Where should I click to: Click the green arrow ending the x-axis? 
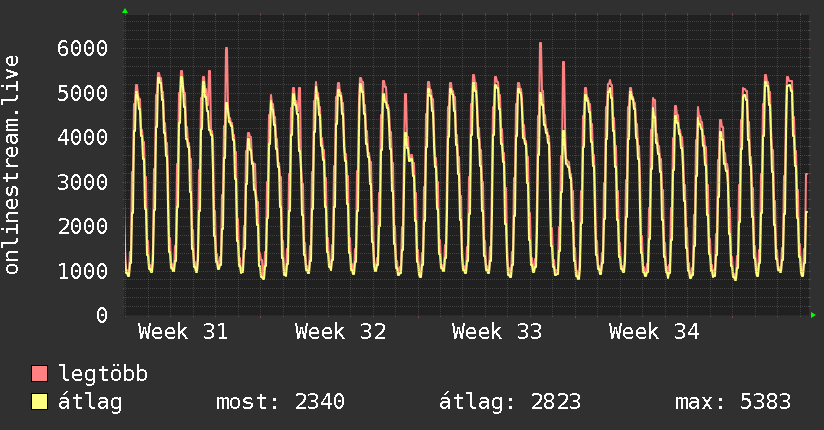pos(813,315)
